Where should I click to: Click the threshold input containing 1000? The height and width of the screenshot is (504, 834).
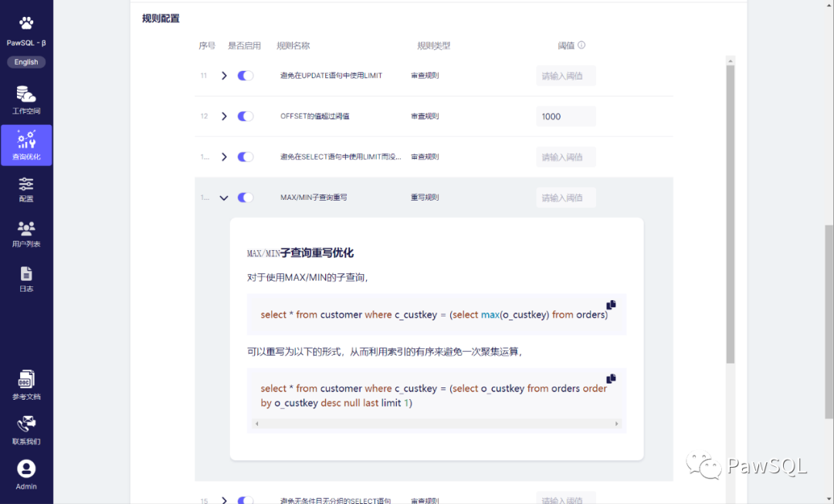[566, 116]
